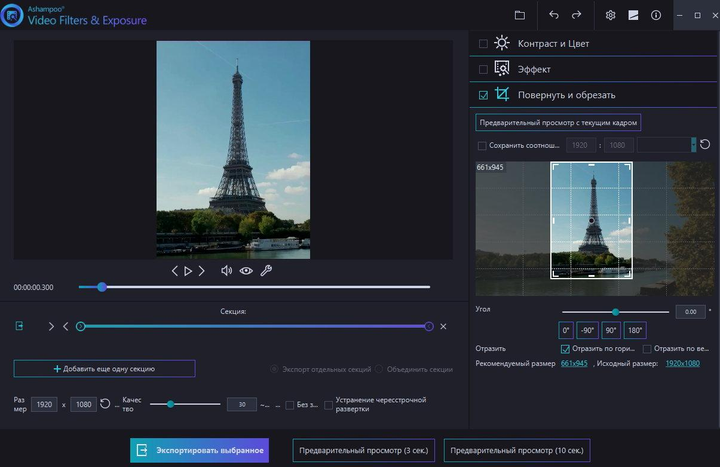Image resolution: width=720 pixels, height=467 pixels.
Task: Enable Сохранить соотнош... checkbox
Action: click(482, 146)
